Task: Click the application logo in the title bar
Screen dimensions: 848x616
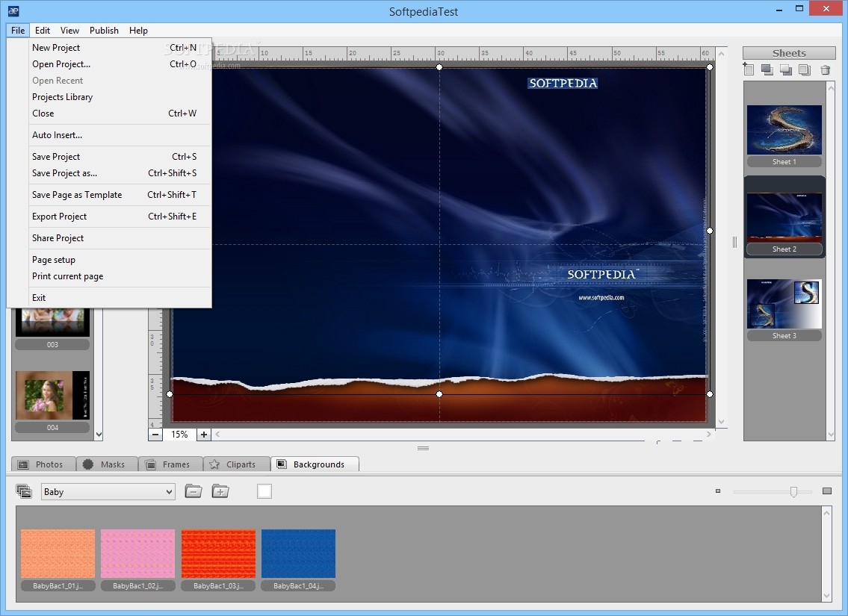Action: [13, 10]
